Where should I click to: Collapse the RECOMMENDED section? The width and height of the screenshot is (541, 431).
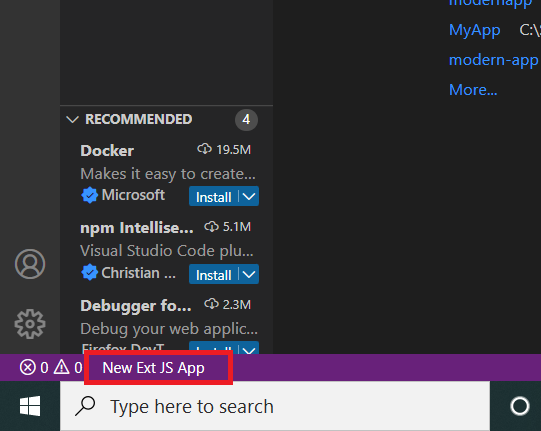coord(72,119)
